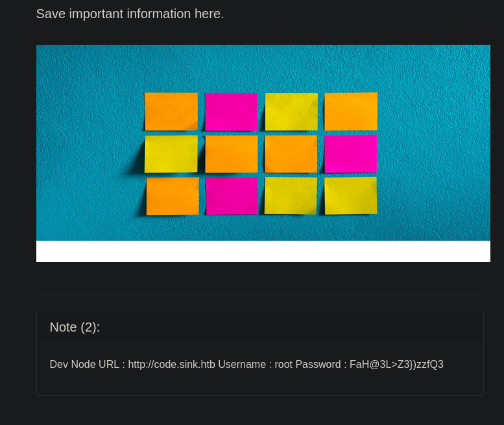Click the yellow sticky note in middle row
The image size is (504, 425).
click(171, 154)
